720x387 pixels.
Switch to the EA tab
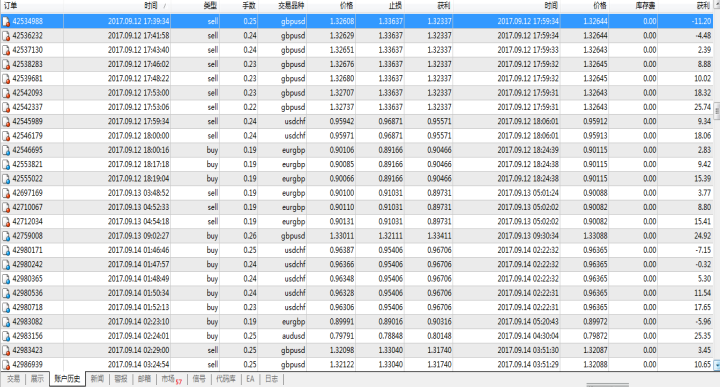pyautogui.click(x=250, y=379)
